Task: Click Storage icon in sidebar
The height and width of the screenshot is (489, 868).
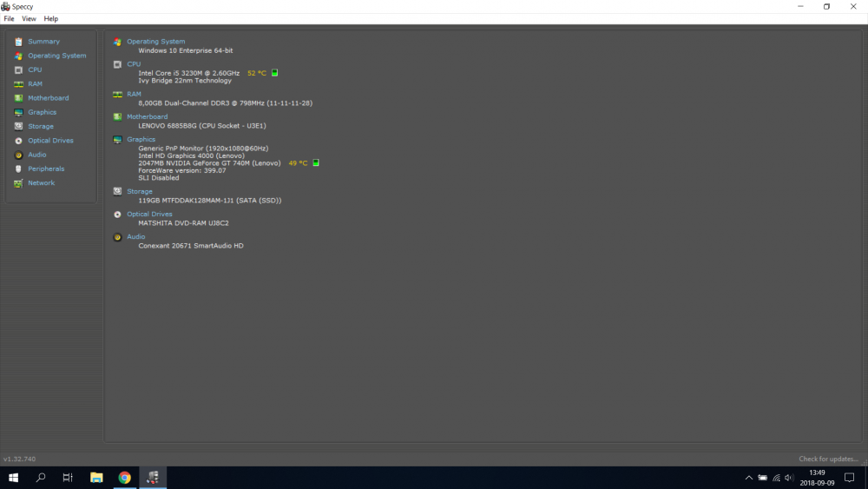Action: 18,126
